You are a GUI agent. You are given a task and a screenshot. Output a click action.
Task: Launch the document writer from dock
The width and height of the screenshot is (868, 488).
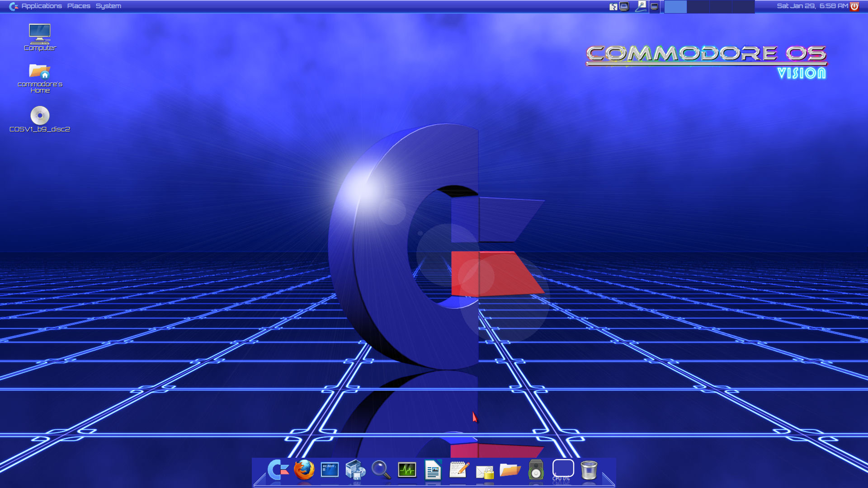433,470
